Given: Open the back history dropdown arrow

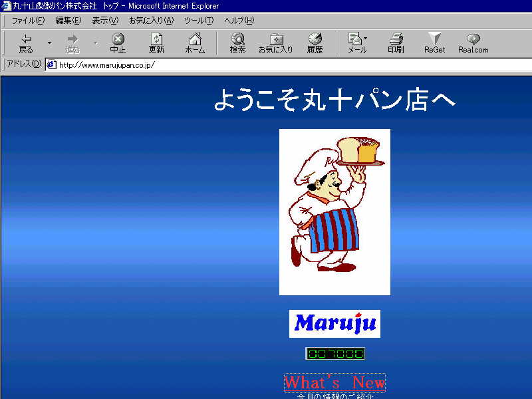Looking at the screenshot, I should pyautogui.click(x=49, y=43).
